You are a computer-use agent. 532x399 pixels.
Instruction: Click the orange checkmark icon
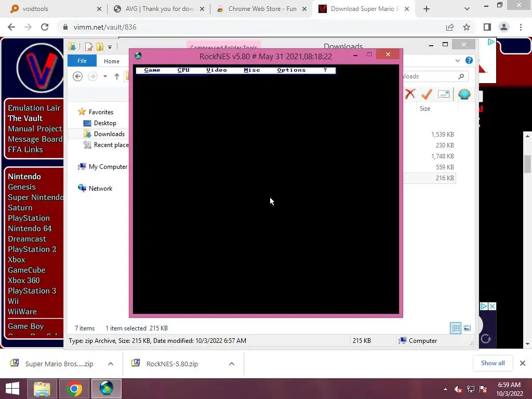click(x=427, y=94)
